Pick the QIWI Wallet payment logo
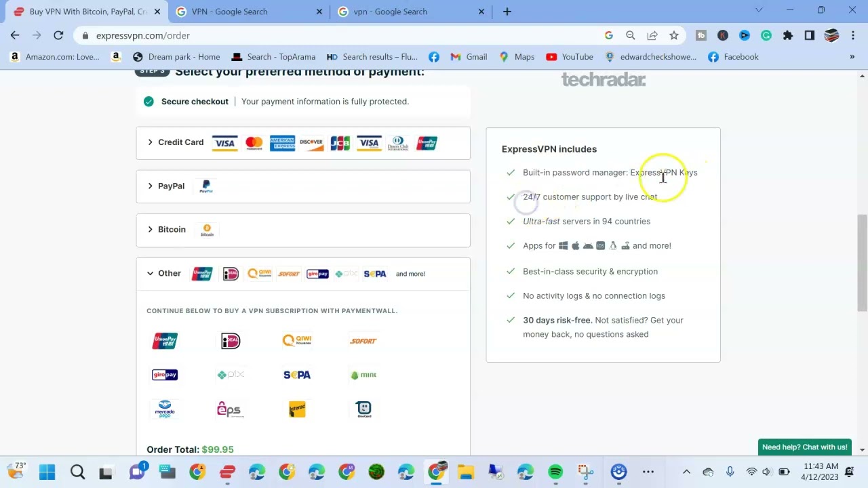This screenshot has width=868, height=488. point(297,340)
